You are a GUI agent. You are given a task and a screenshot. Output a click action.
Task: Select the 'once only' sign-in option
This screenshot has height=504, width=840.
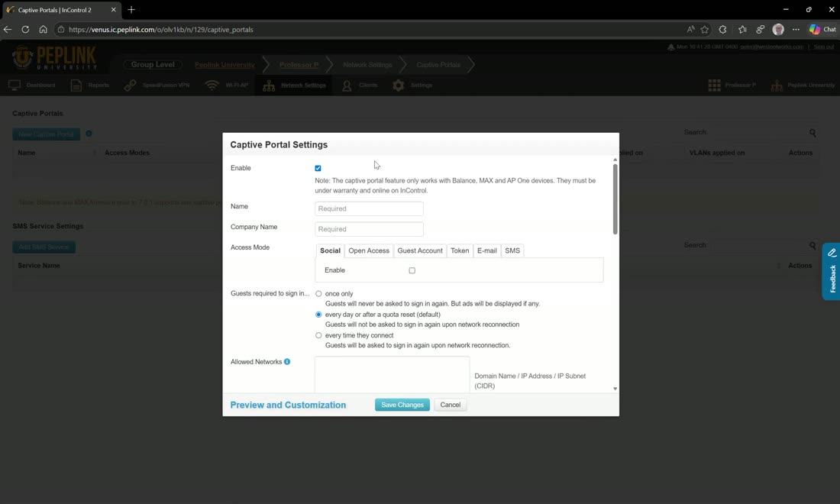(318, 293)
